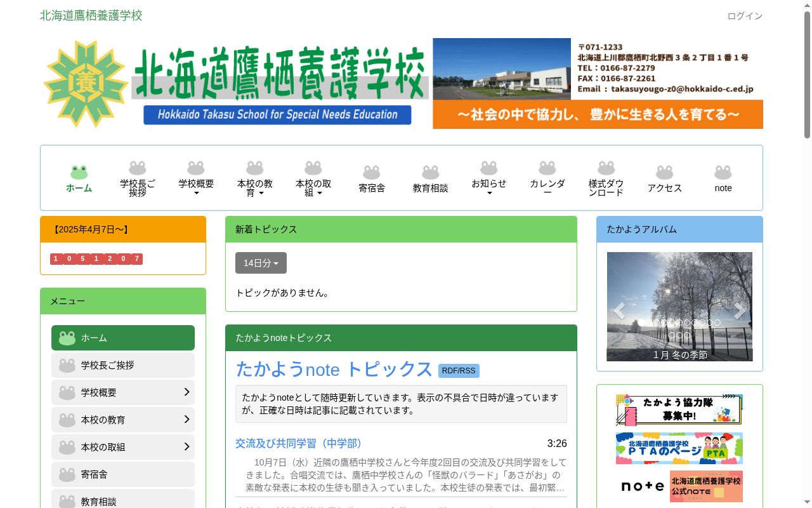Open アクセス in top navigation
812x508 pixels.
click(665, 188)
